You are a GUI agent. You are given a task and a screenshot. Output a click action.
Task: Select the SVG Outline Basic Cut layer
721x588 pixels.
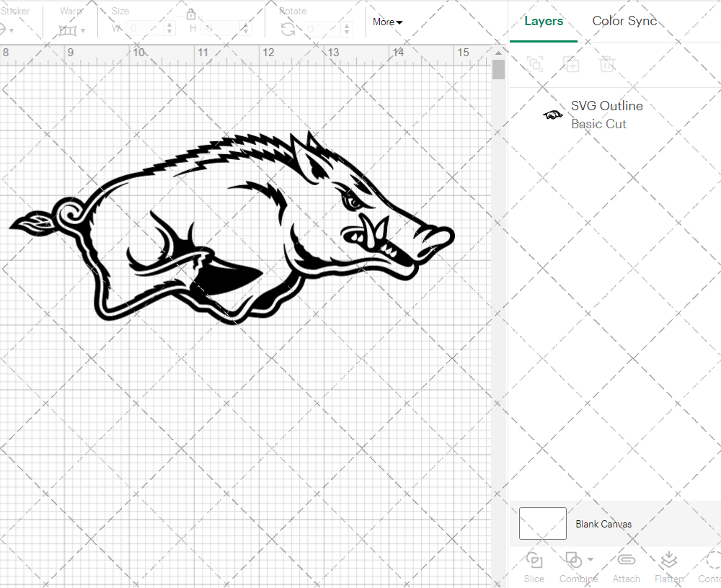pyautogui.click(x=607, y=115)
